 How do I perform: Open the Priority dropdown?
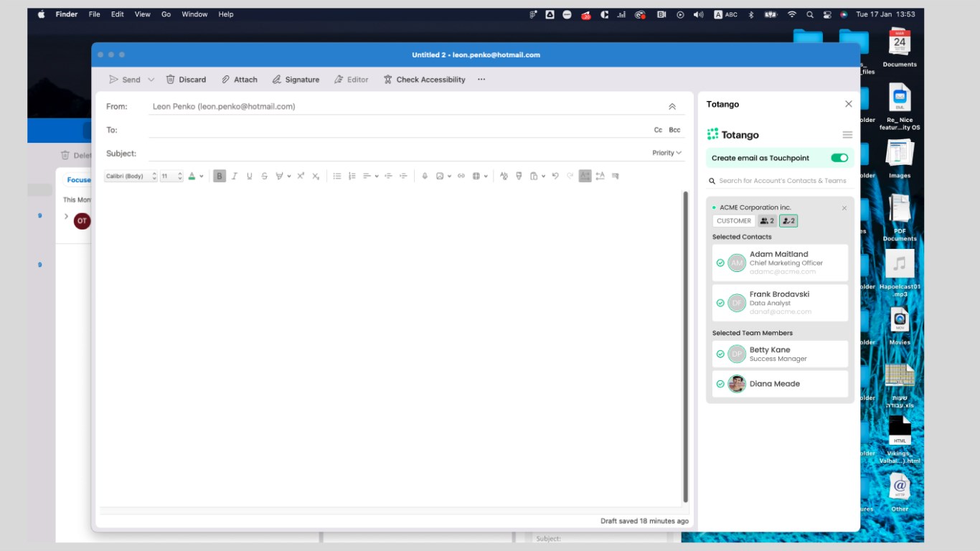(x=666, y=153)
